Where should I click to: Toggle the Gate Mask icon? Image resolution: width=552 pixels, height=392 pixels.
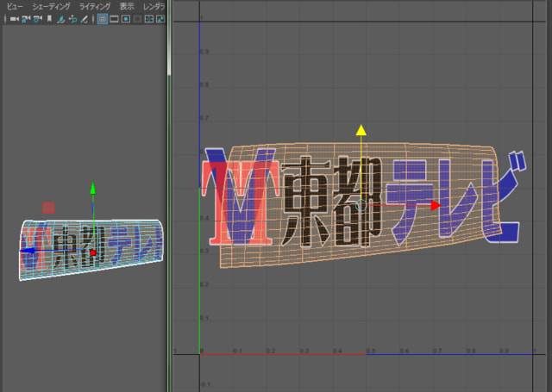tap(137, 19)
